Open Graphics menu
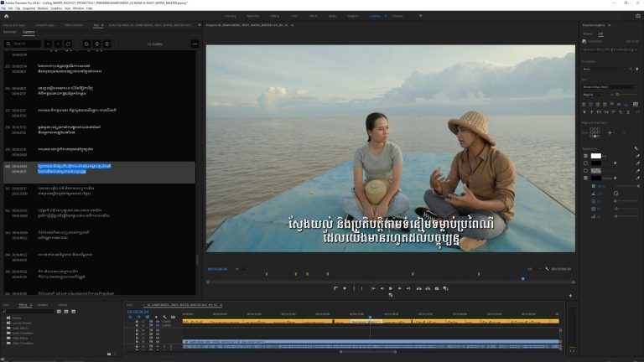The height and width of the screenshot is (362, 644). coord(56,8)
